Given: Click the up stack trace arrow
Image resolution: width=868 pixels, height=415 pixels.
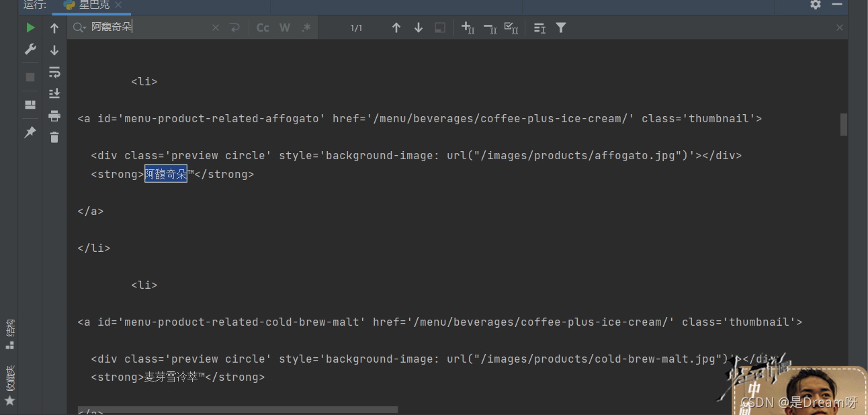Looking at the screenshot, I should 54,28.
